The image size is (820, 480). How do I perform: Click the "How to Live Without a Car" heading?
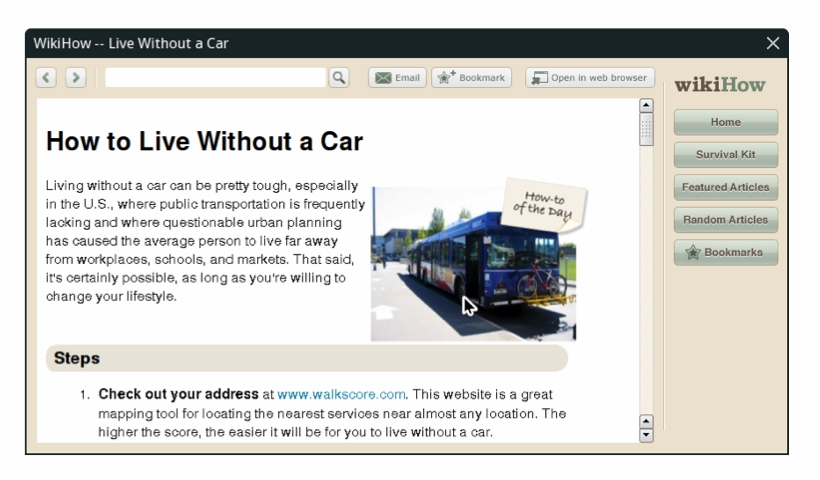(204, 141)
